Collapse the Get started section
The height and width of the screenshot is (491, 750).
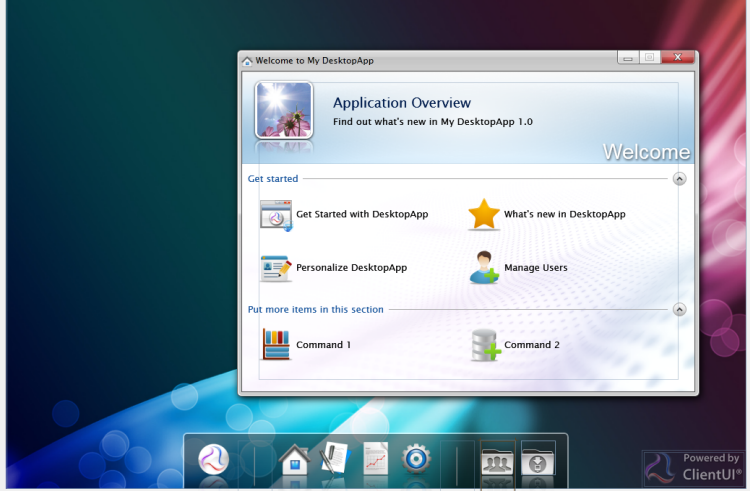coord(679,179)
